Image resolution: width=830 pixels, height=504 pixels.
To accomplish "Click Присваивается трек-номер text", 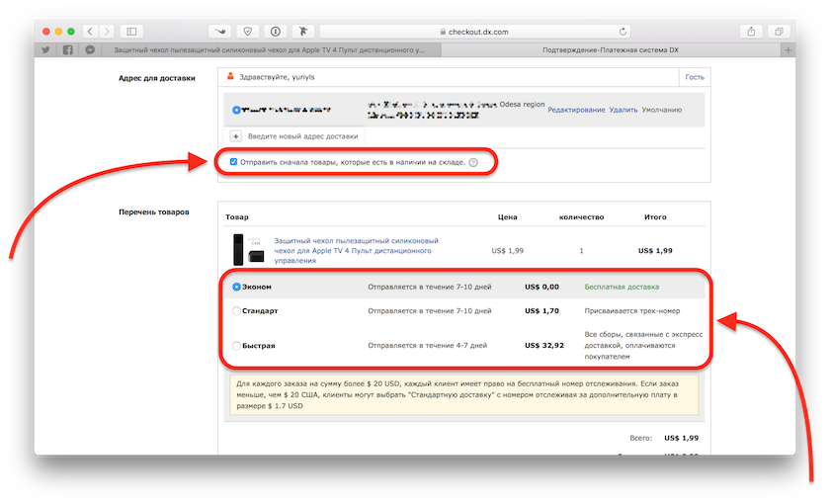I will [x=632, y=310].
